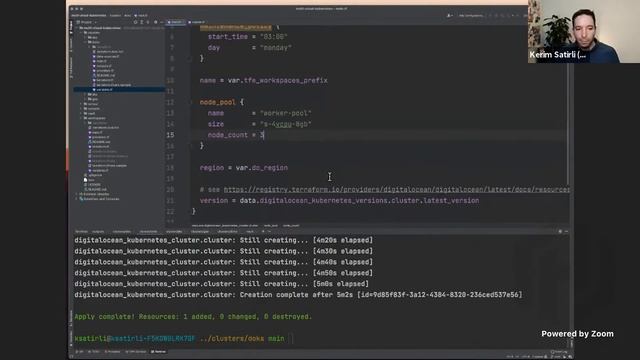Place cursor on the node_count value
Image resolution: width=640 pixels, height=360 pixels.
tap(262, 135)
